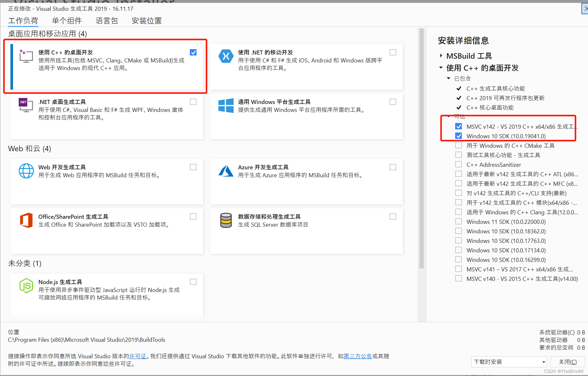Switch to the 工作负荷 tab
588x376 pixels.
point(23,21)
